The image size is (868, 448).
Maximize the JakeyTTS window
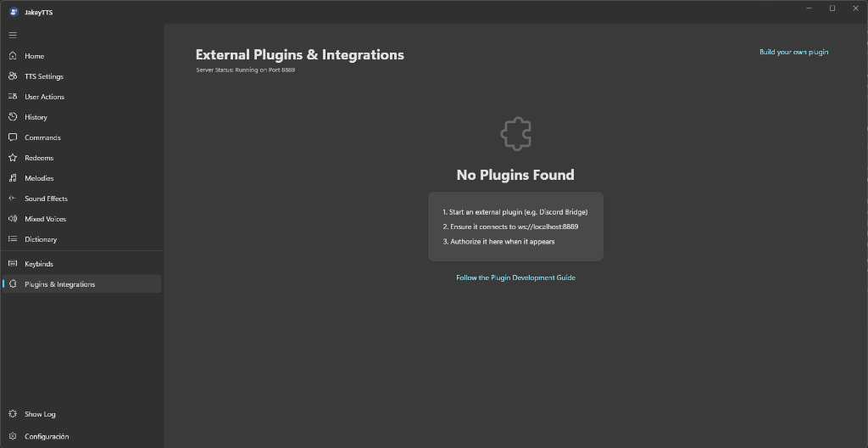832,8
